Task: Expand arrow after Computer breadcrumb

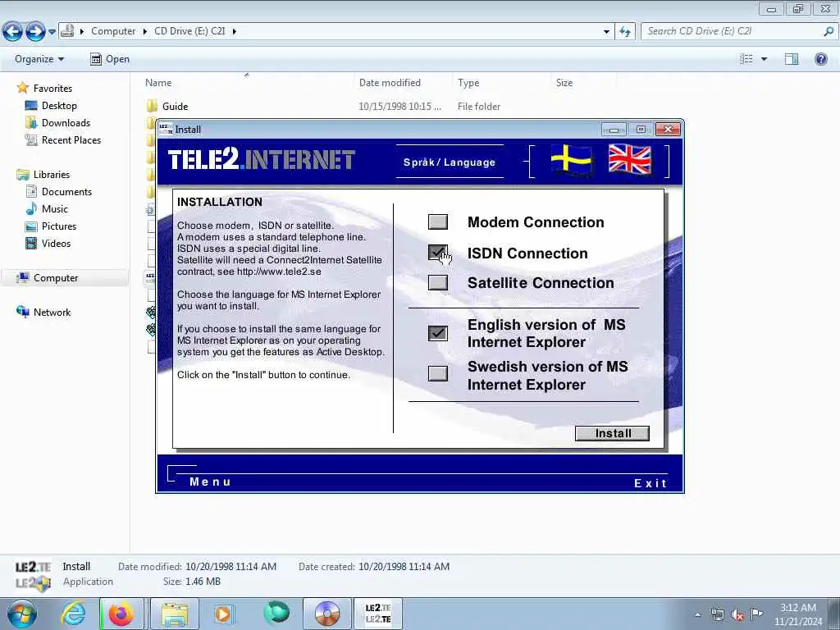Action: [144, 32]
